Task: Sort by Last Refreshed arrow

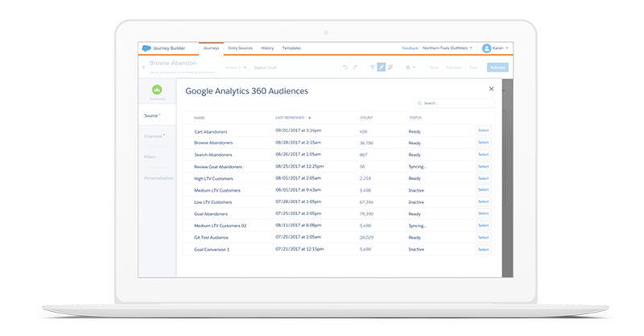Action: point(310,118)
